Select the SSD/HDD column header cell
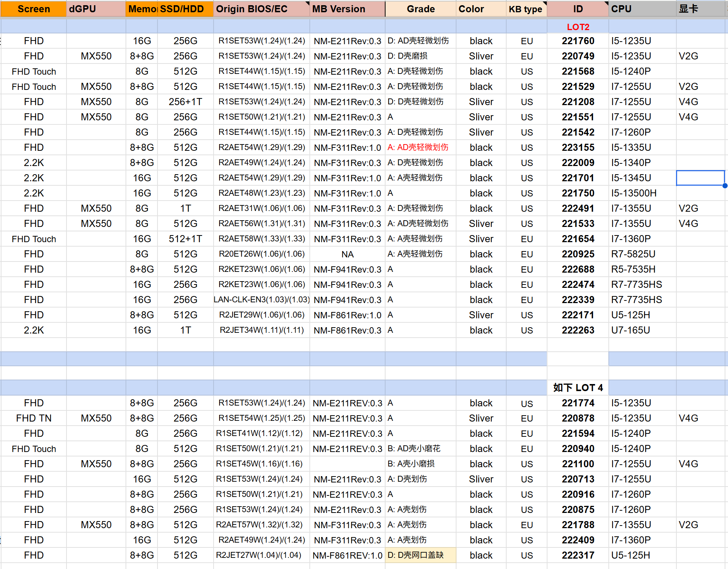The height and width of the screenshot is (569, 728). pos(185,9)
